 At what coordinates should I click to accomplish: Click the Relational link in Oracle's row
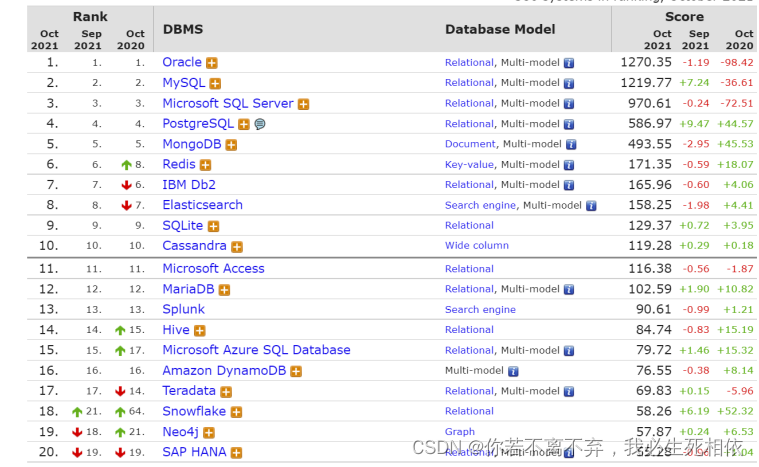pyautogui.click(x=469, y=62)
